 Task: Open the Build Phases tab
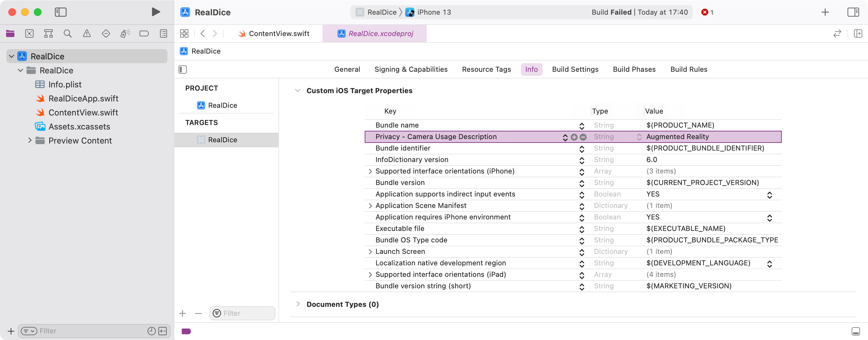point(634,69)
